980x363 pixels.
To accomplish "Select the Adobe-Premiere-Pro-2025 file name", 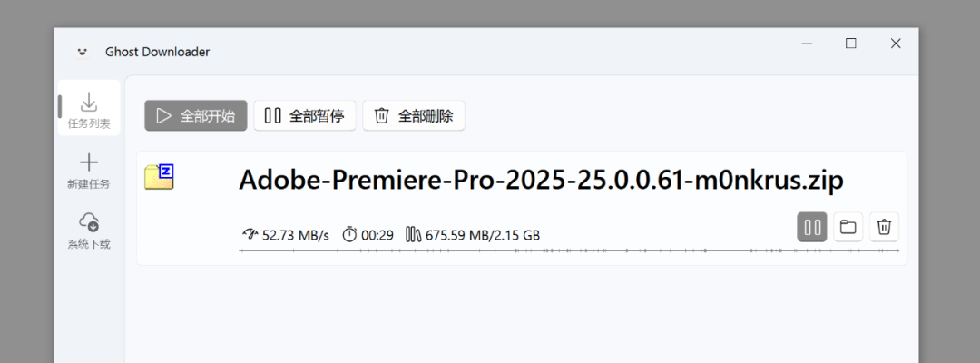I will click(541, 181).
